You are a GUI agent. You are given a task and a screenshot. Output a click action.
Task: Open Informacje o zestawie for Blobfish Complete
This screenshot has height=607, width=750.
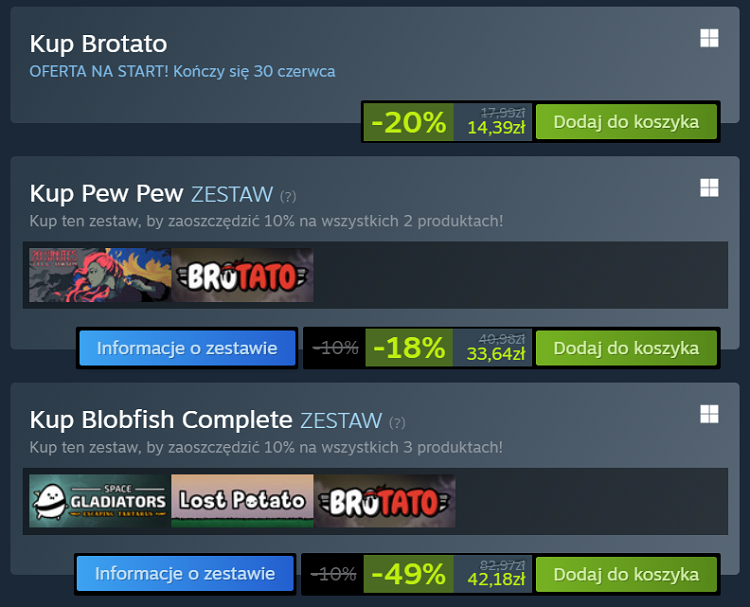pyautogui.click(x=185, y=574)
